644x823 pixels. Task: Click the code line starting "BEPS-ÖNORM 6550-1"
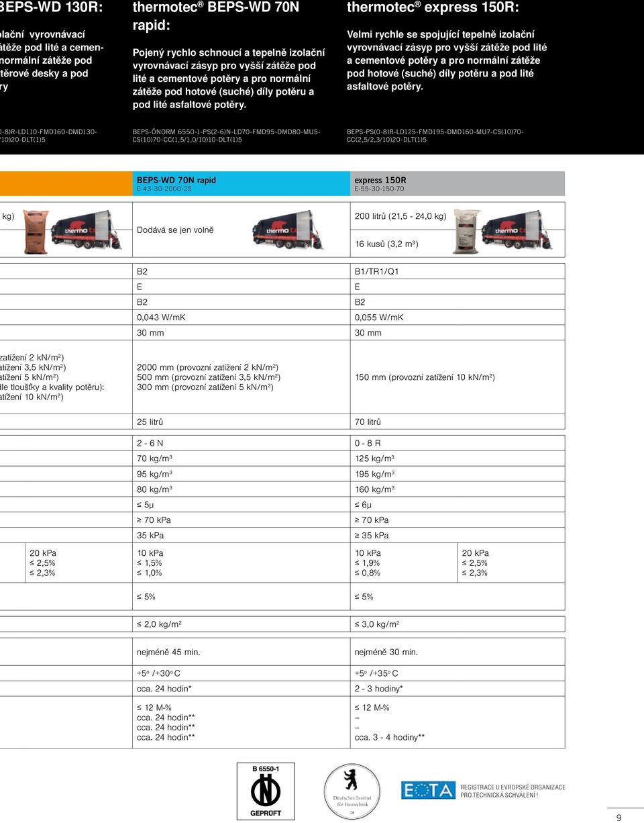(227, 136)
